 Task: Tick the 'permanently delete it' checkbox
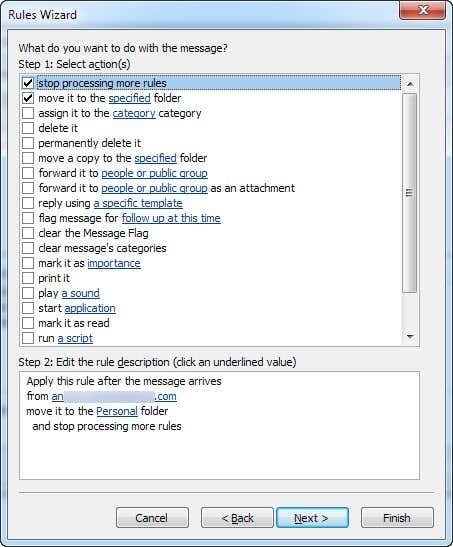point(28,143)
